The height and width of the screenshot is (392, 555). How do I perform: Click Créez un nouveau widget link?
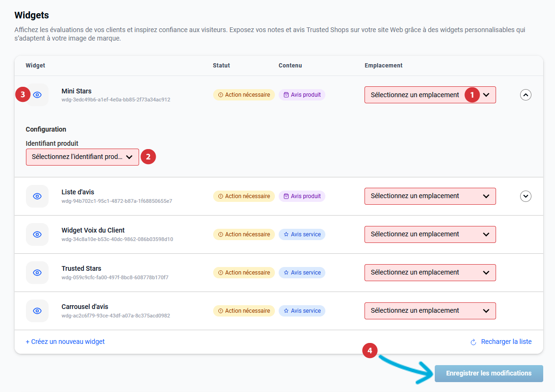click(x=65, y=342)
